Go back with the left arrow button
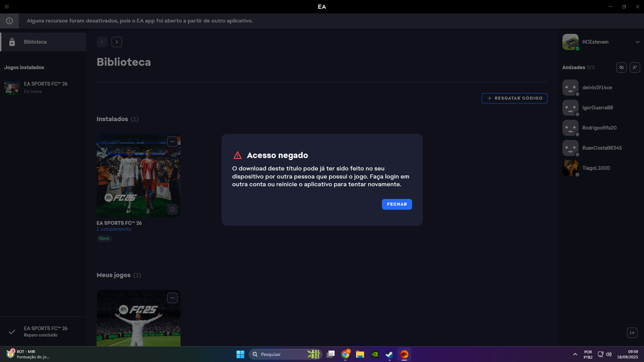Viewport: 644px width, 362px height. click(102, 42)
